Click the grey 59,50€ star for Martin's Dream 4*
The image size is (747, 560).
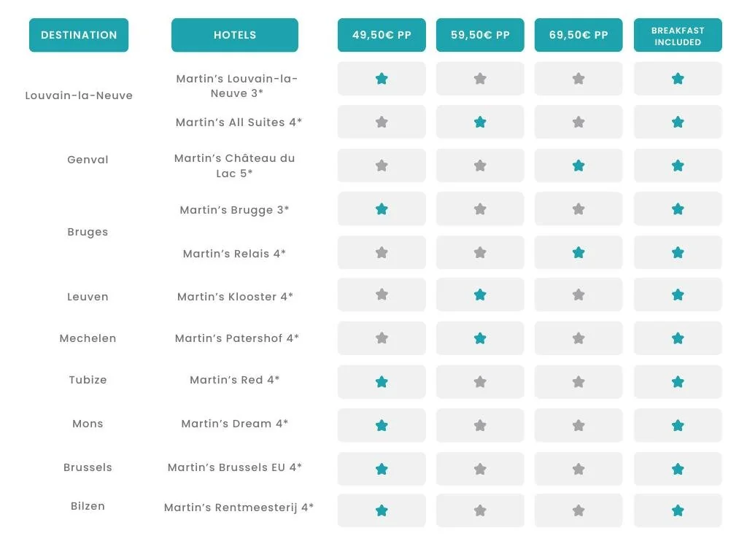(x=480, y=425)
